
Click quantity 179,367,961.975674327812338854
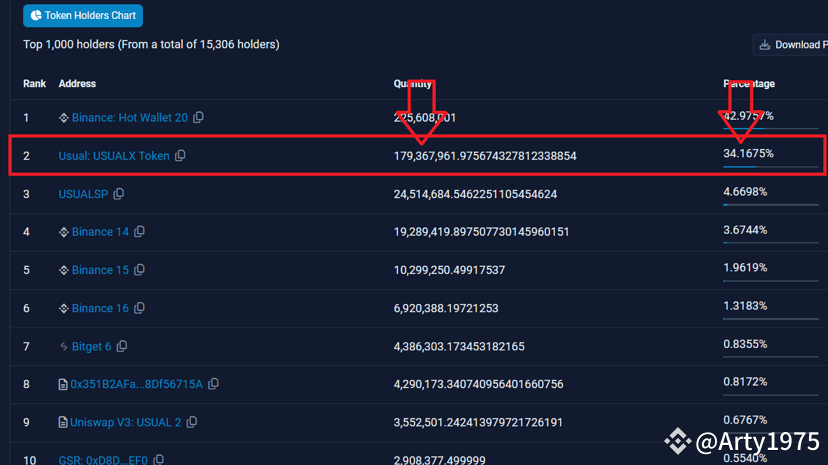pyautogui.click(x=485, y=156)
